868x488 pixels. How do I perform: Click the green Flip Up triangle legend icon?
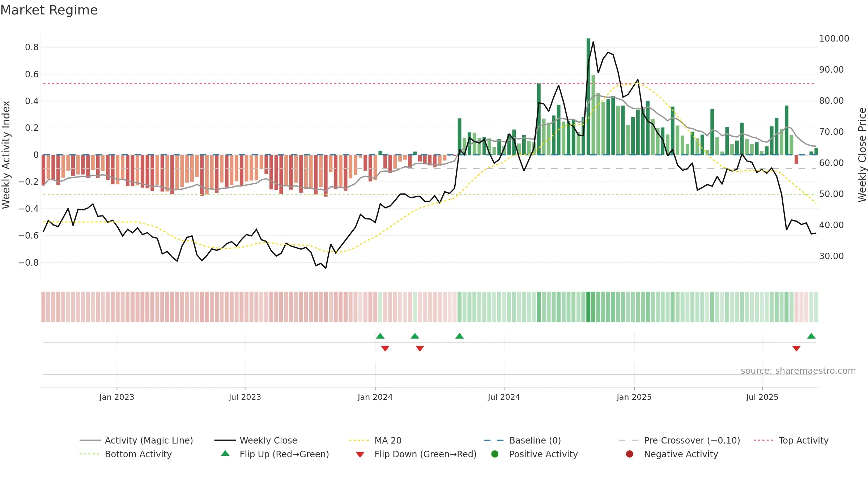click(225, 453)
